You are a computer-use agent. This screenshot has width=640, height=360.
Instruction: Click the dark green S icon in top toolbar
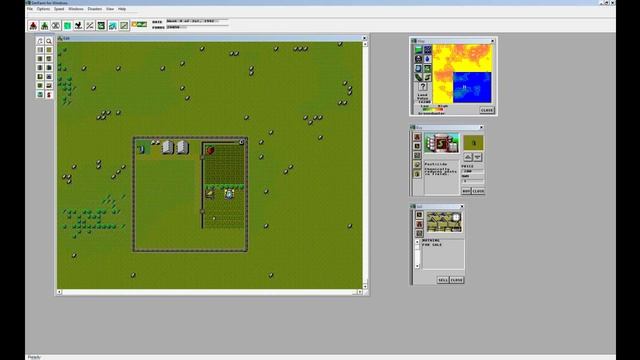point(101,26)
